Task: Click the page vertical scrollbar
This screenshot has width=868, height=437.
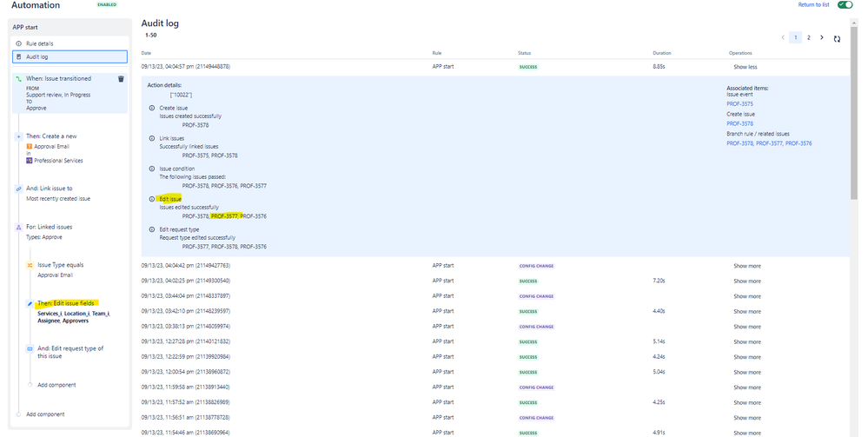Action: pos(854,111)
